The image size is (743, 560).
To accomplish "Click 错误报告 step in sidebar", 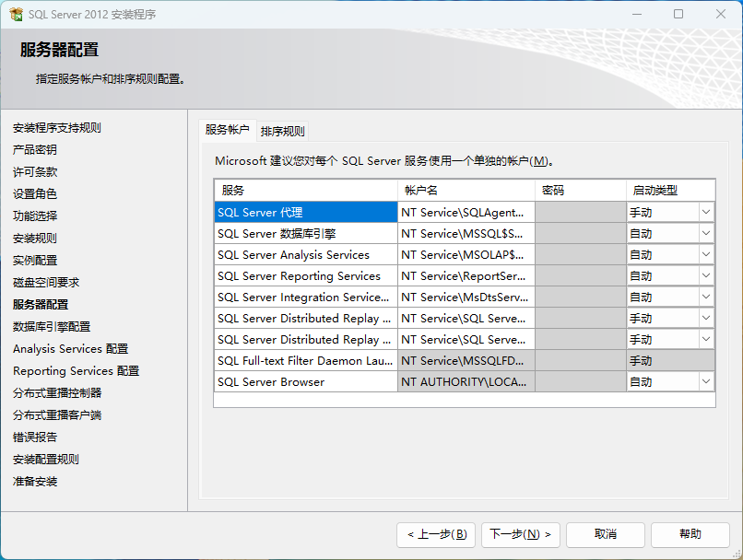I will click(35, 437).
